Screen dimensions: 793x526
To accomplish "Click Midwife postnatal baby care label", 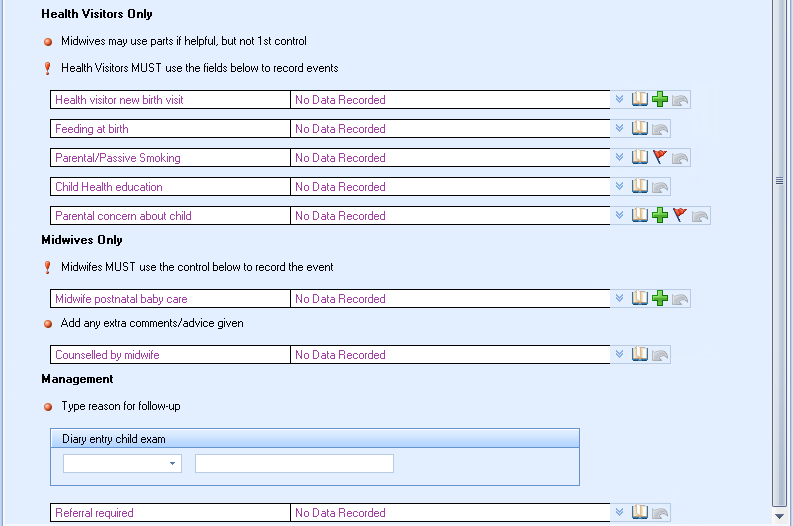I will point(121,299).
